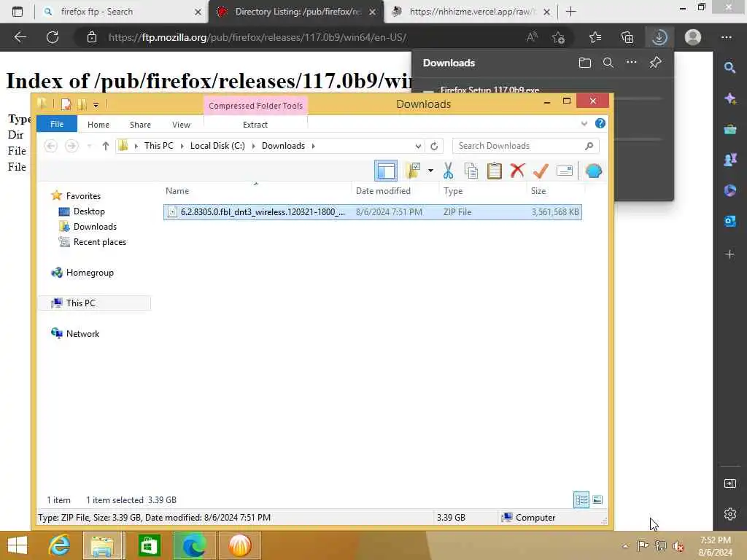The width and height of the screenshot is (747, 560).
Task: Open Windows Start button
Action: pyautogui.click(x=18, y=545)
